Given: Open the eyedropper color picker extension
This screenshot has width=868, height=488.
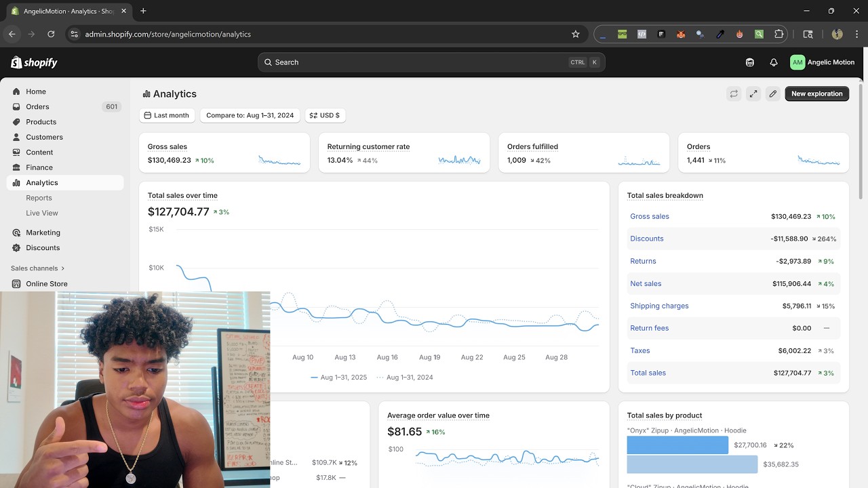Looking at the screenshot, I should [720, 34].
